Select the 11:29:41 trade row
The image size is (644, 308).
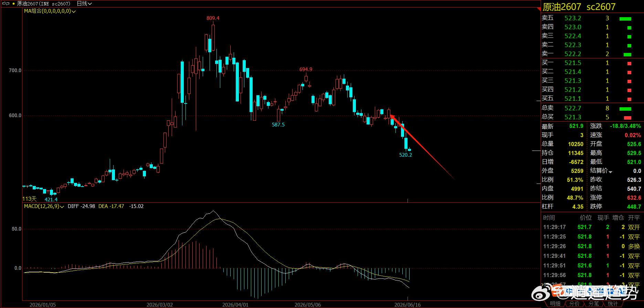click(x=592, y=256)
